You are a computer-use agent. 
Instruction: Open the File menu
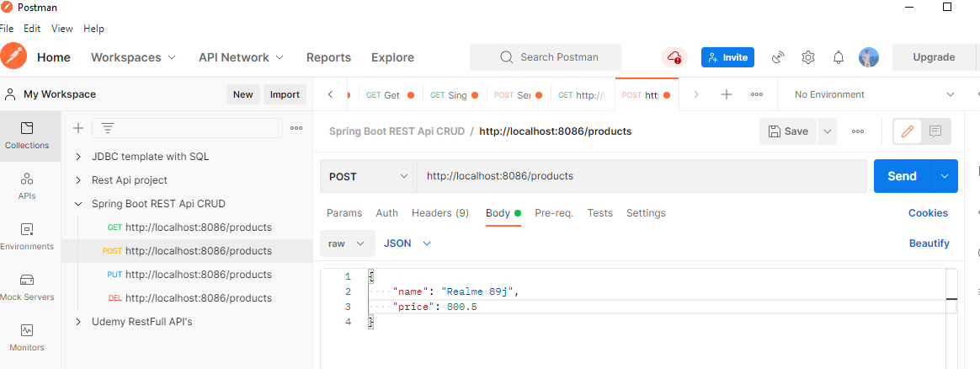(6, 29)
